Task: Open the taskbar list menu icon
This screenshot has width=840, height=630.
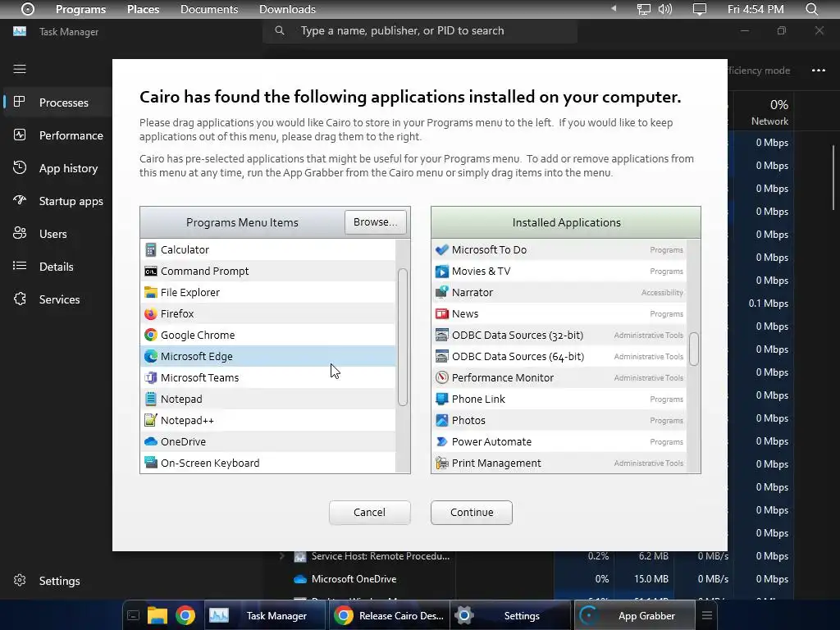Action: 707,615
